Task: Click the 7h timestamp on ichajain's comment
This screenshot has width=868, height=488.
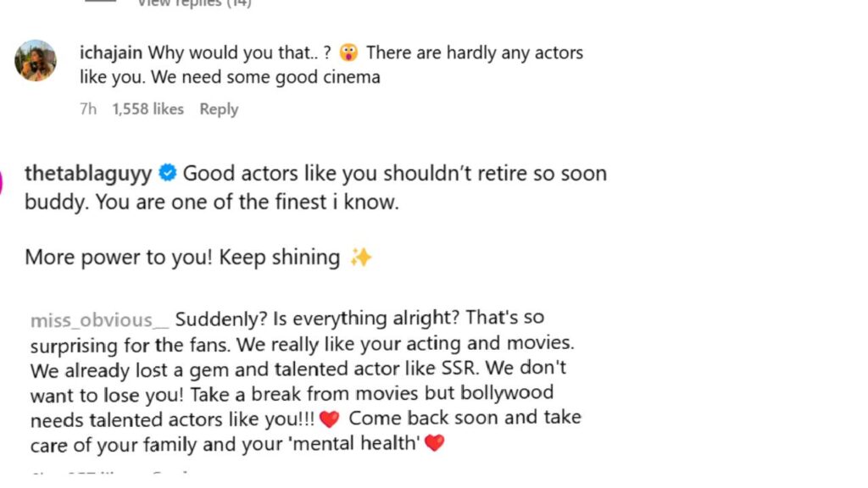Action: pos(87,109)
